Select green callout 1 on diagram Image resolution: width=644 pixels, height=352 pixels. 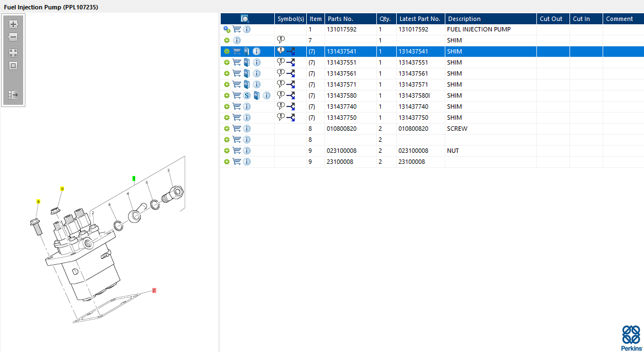tap(134, 179)
